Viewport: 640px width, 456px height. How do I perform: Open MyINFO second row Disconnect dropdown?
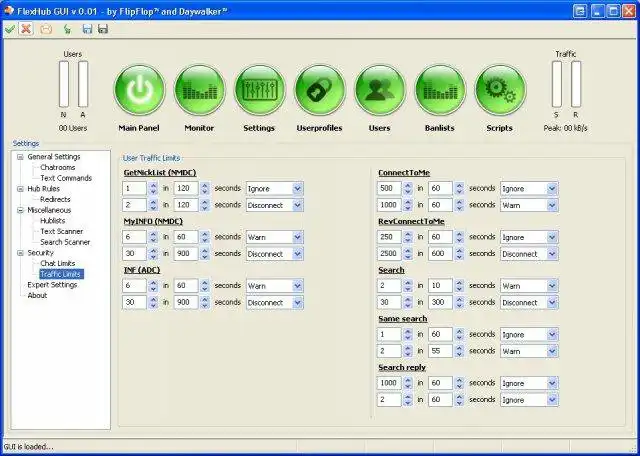[x=275, y=254]
